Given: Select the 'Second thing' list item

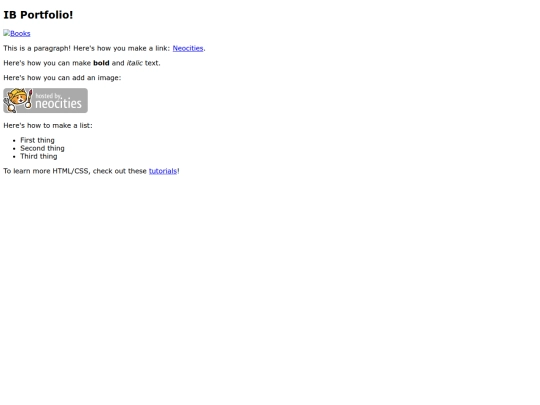Looking at the screenshot, I should click(x=42, y=148).
